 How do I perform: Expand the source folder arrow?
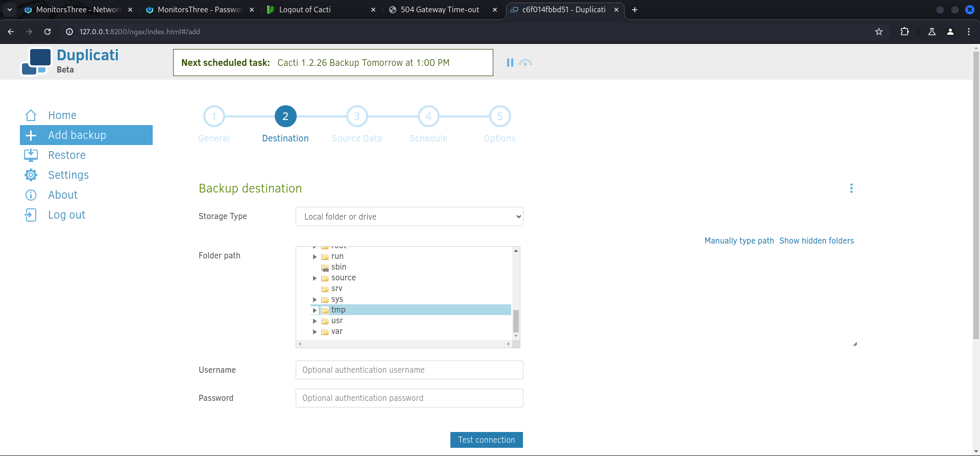coord(315,278)
